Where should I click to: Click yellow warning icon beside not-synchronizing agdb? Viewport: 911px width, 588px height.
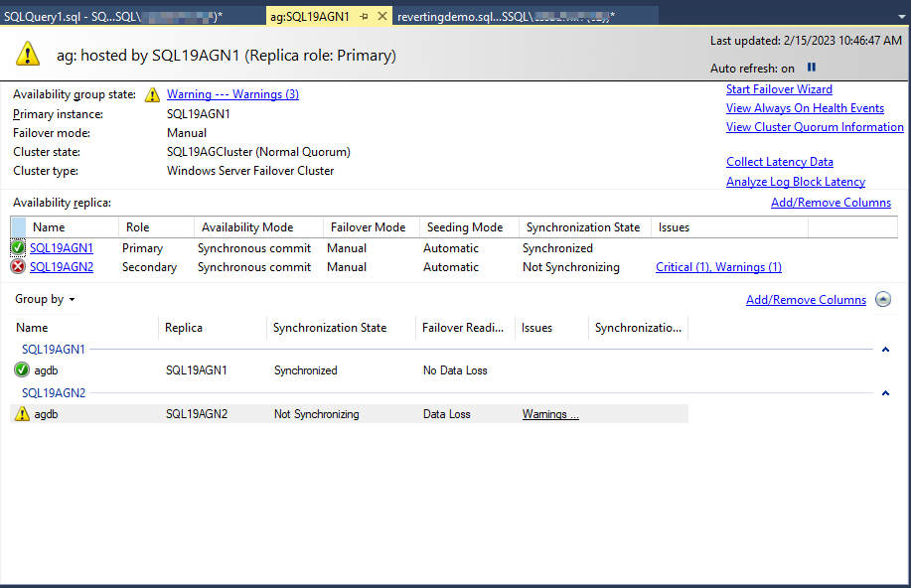click(x=22, y=414)
